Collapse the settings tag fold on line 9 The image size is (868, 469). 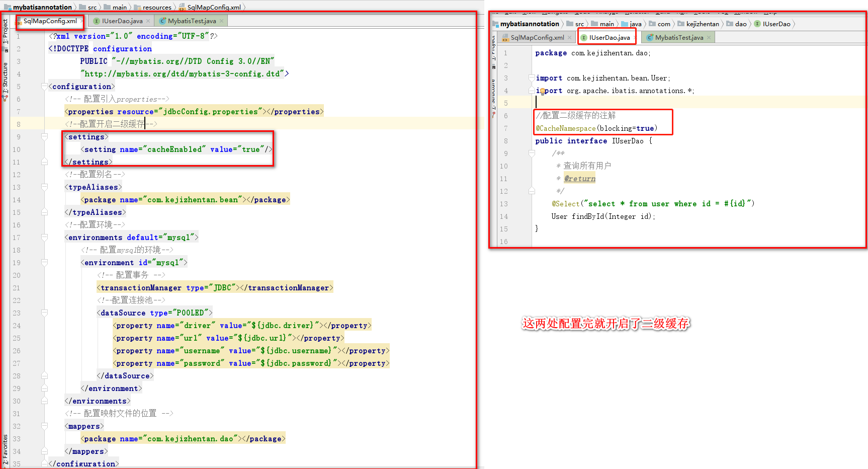(x=44, y=137)
